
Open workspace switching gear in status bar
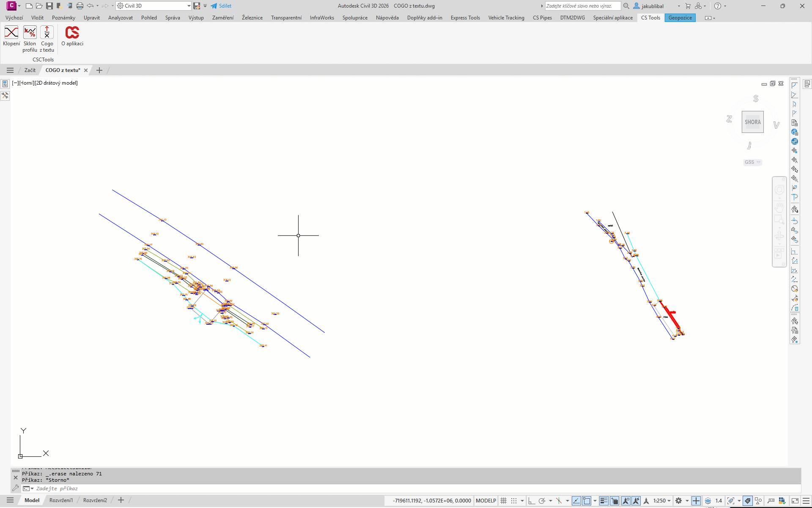point(678,501)
